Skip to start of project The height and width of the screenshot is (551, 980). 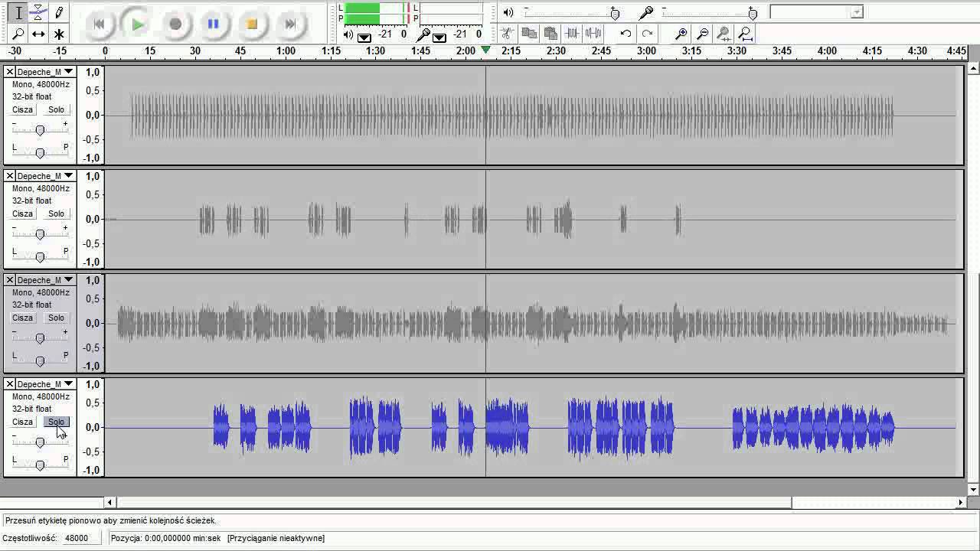tap(99, 24)
